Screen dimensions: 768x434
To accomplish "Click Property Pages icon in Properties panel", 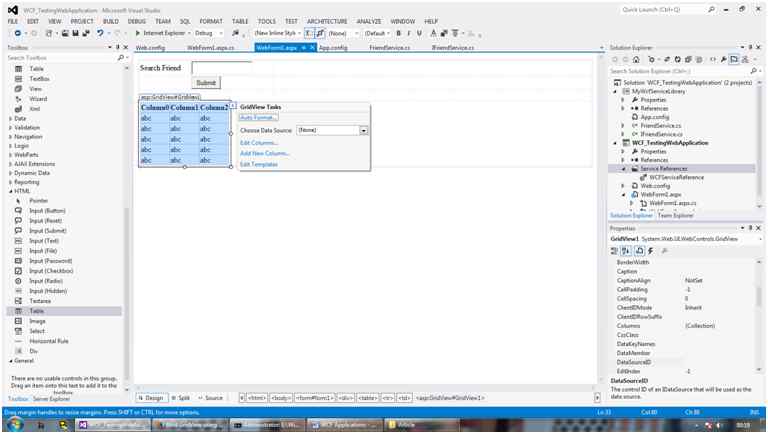I will coord(664,251).
